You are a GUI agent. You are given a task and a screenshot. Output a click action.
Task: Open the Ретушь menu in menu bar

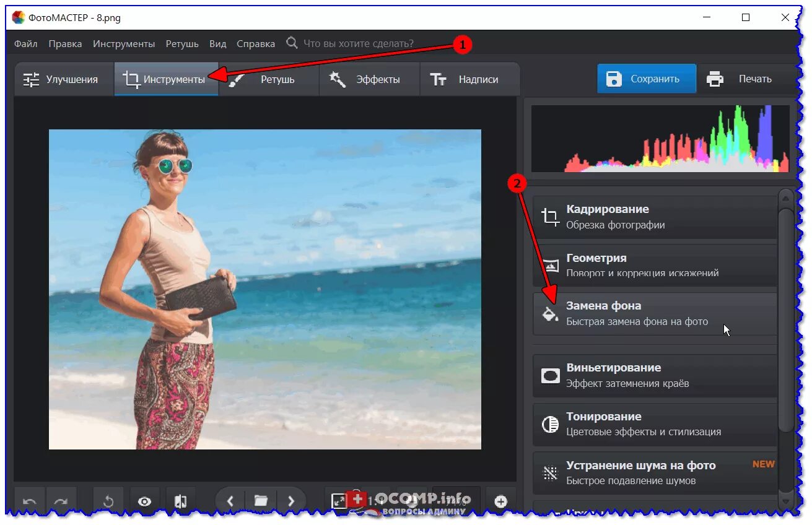click(x=182, y=44)
